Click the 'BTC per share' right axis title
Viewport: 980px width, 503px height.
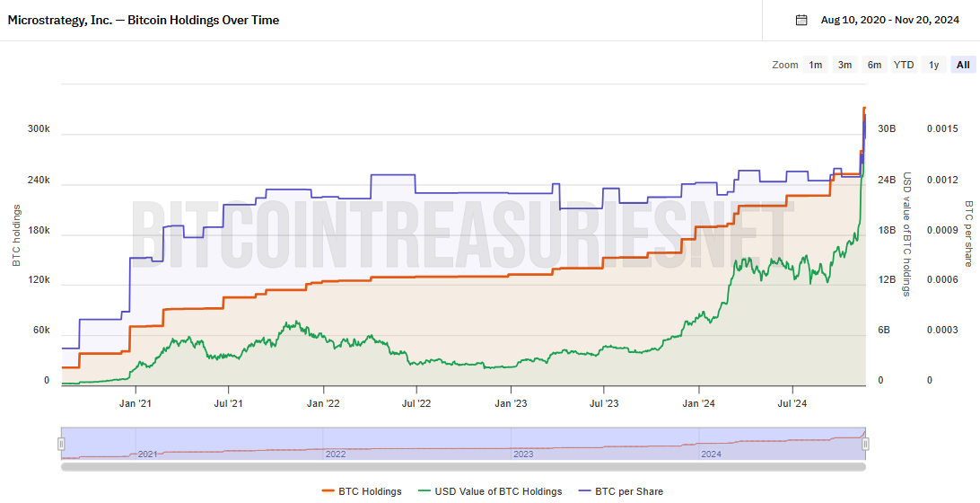click(968, 234)
